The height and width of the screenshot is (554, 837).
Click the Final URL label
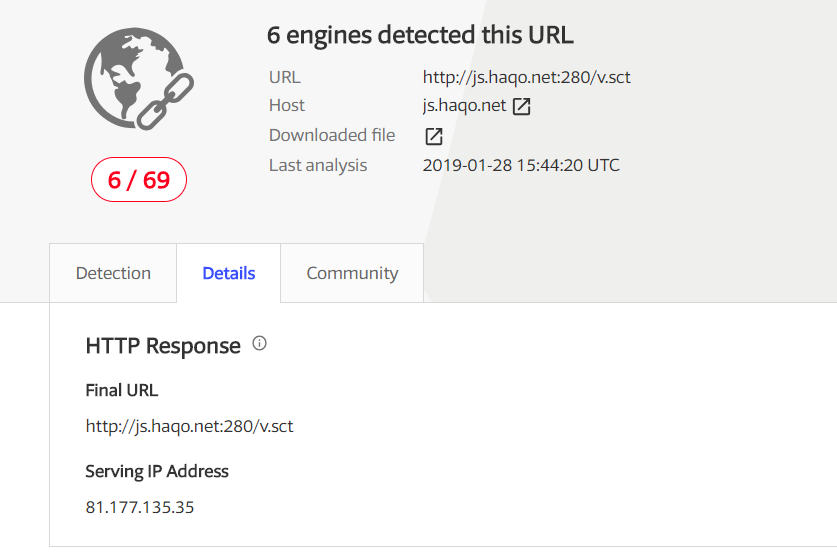122,390
